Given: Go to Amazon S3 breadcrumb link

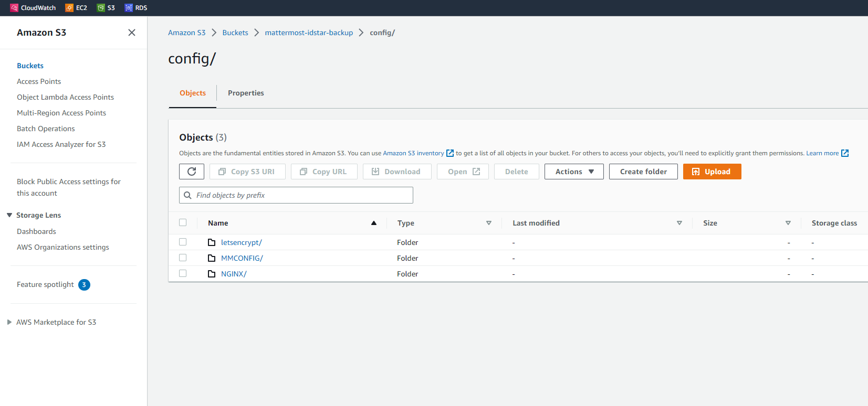Looking at the screenshot, I should click(x=187, y=33).
